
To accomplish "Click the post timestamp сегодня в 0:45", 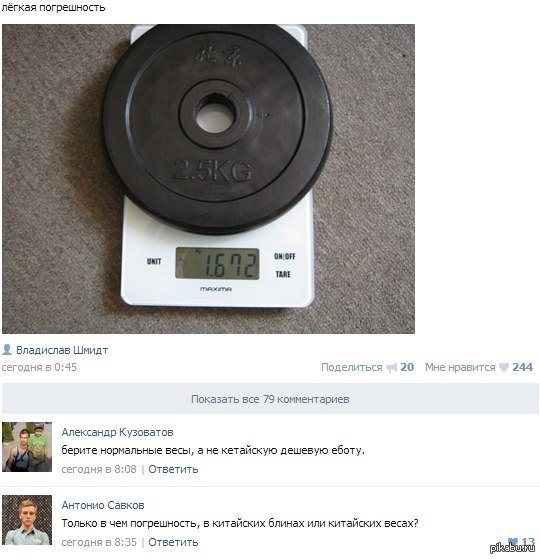I will 39,367.
